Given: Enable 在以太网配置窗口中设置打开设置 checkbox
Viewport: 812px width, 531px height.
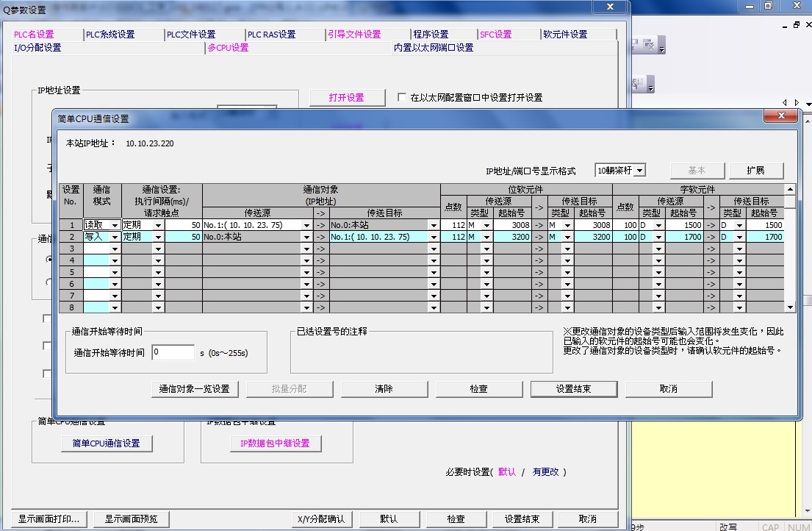Looking at the screenshot, I should tap(402, 97).
